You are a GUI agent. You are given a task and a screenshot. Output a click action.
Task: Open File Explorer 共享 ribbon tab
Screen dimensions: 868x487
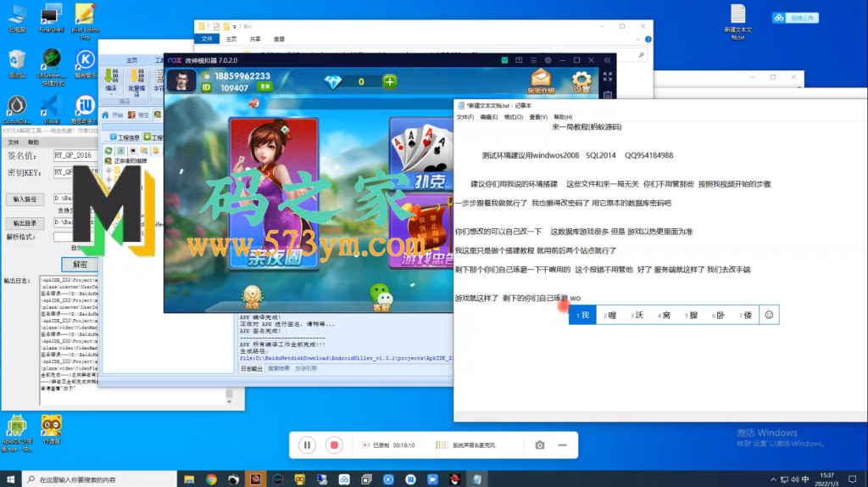coord(254,39)
